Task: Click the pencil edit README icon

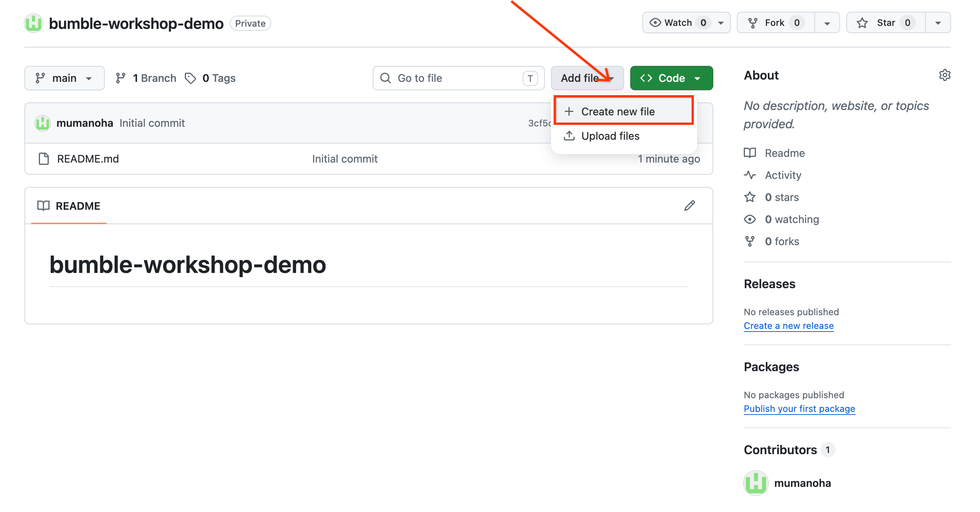Action: [689, 206]
